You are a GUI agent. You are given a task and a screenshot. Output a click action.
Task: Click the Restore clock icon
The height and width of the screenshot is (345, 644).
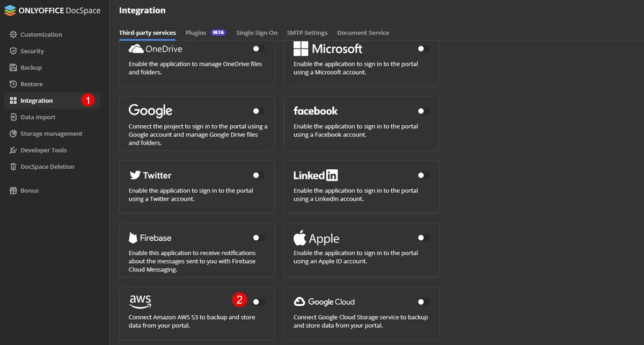point(13,84)
